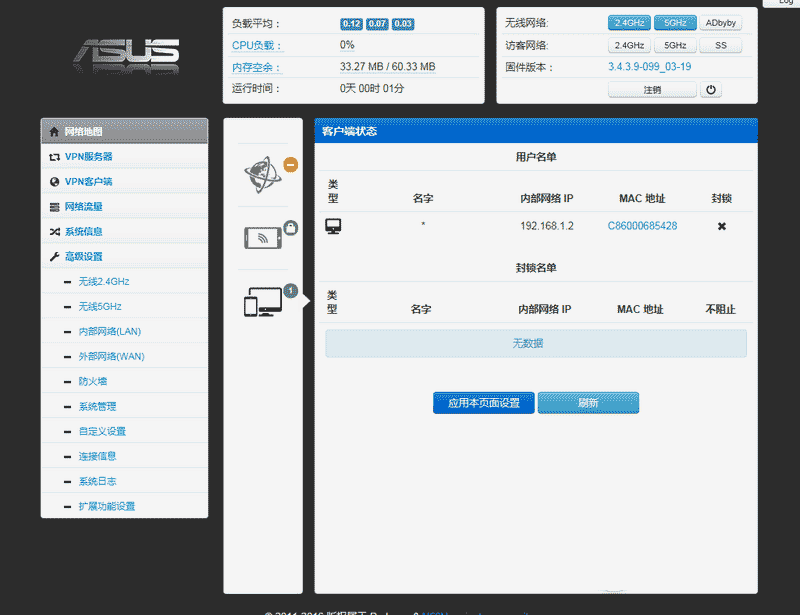
Task: Click the 刷新 refresh button
Action: pyautogui.click(x=588, y=403)
